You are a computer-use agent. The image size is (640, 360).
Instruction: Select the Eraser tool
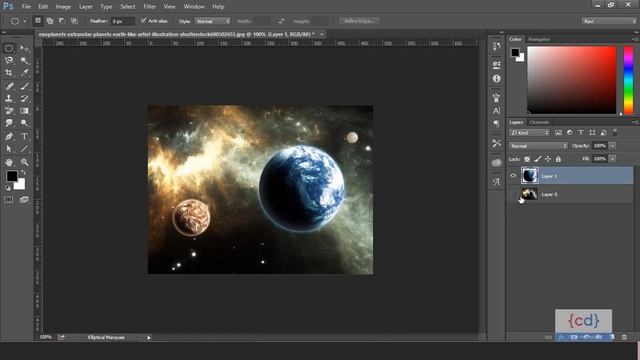coord(9,111)
